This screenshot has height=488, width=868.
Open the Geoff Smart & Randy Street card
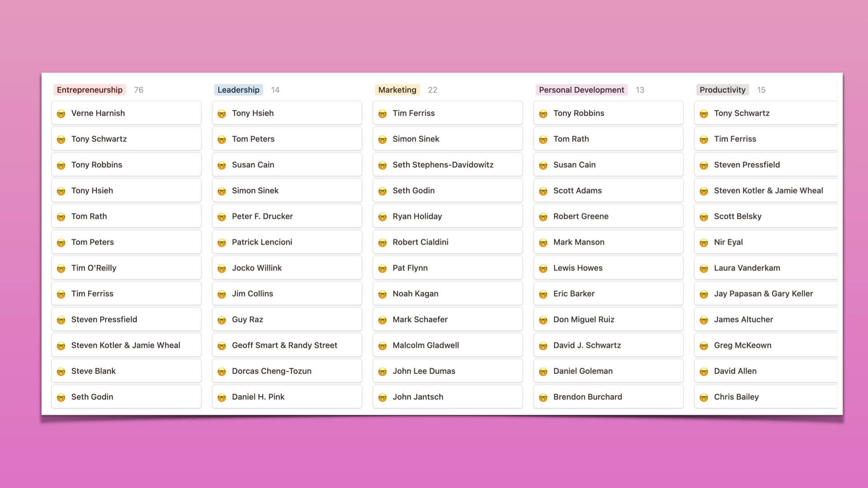click(287, 345)
